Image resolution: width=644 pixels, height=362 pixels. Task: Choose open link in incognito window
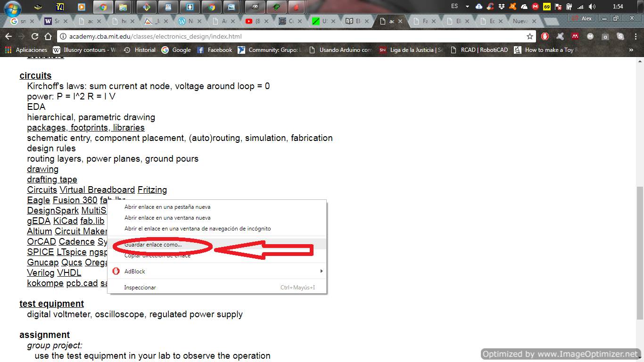coord(198,229)
